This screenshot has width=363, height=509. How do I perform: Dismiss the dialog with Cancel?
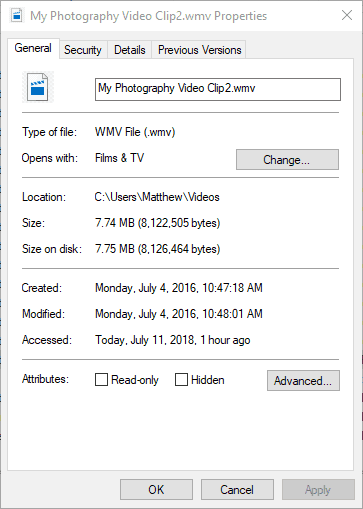click(x=237, y=490)
